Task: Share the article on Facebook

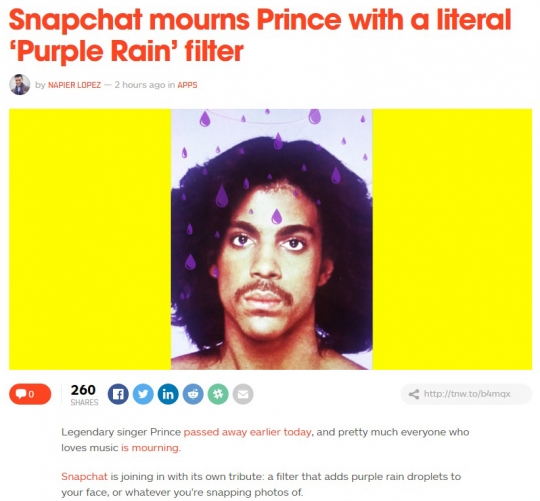Action: coord(118,394)
